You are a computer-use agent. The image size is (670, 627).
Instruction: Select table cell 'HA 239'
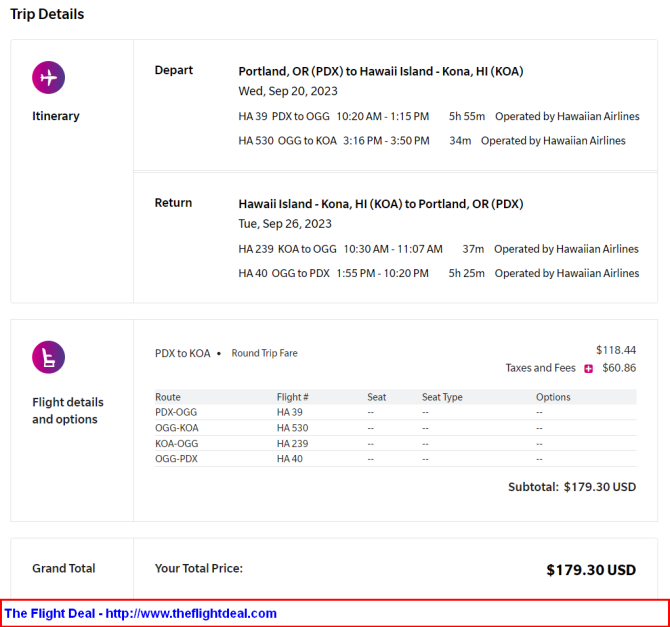[293, 444]
